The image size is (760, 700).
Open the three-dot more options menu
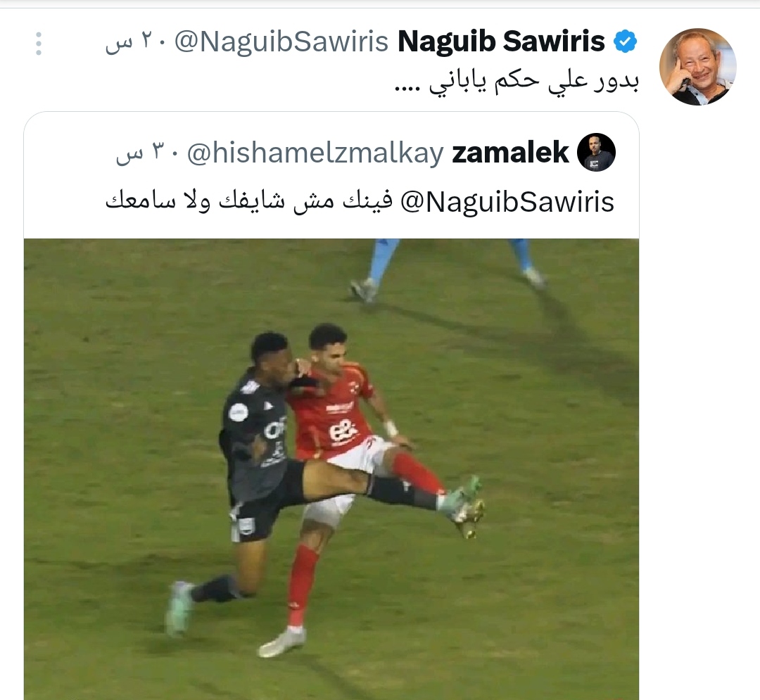(39, 44)
